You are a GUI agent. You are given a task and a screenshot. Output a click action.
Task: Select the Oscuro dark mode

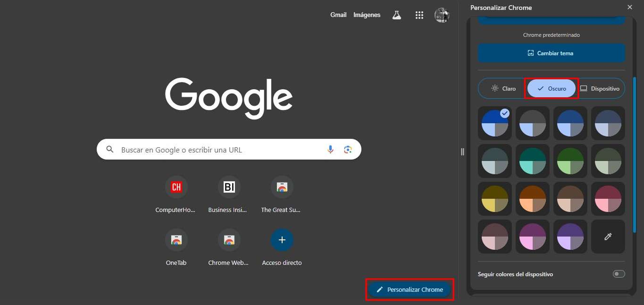tap(551, 88)
